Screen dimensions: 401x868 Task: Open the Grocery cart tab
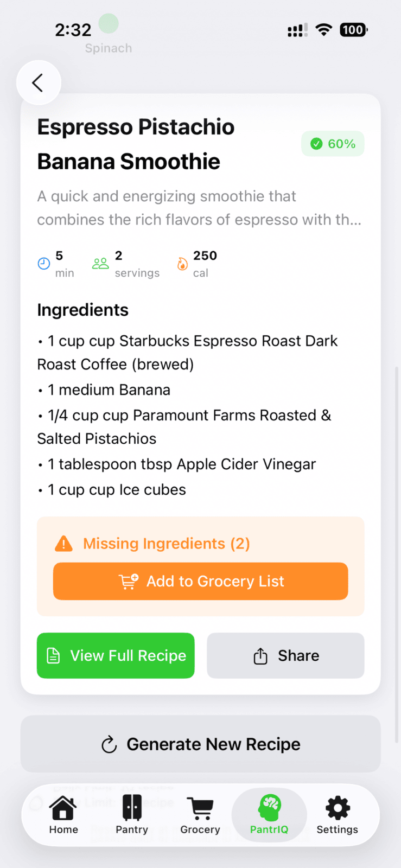[x=200, y=815]
